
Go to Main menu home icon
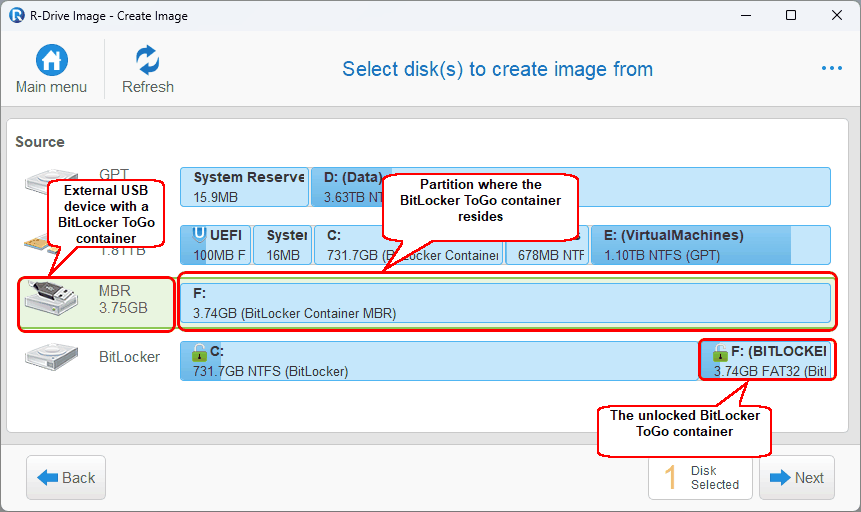coord(52,60)
